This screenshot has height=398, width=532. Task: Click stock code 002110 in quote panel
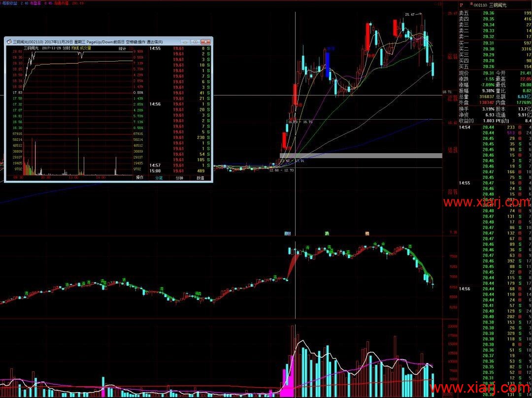tap(480, 5)
